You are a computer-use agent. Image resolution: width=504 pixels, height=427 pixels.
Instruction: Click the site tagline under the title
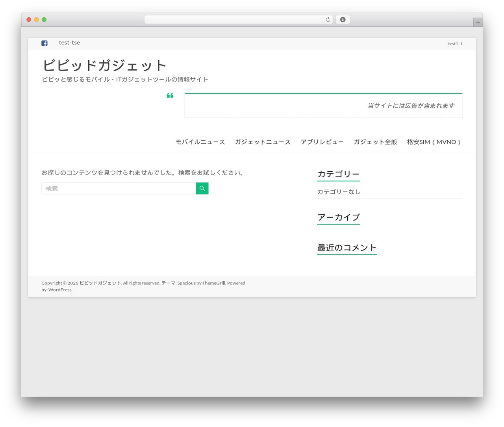pyautogui.click(x=125, y=79)
